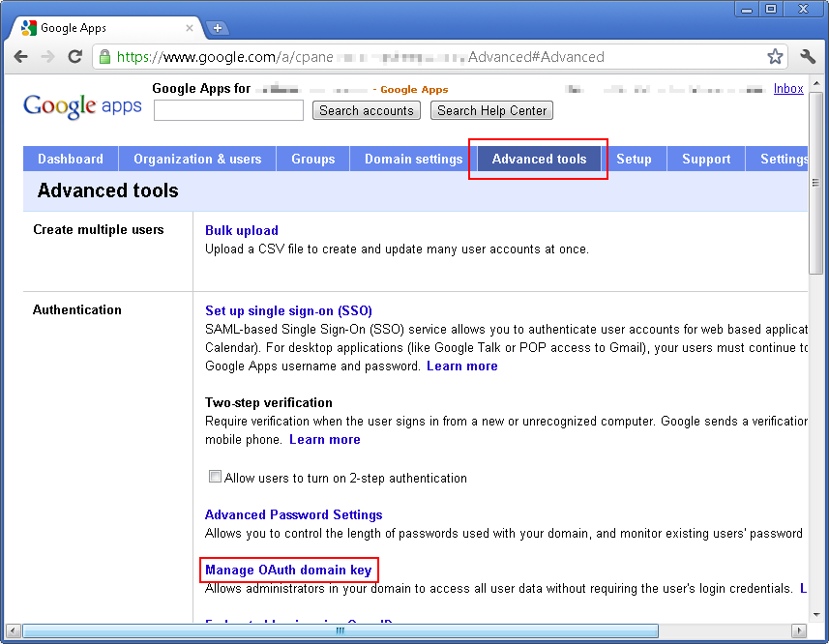Maximize the browser window

(771, 10)
